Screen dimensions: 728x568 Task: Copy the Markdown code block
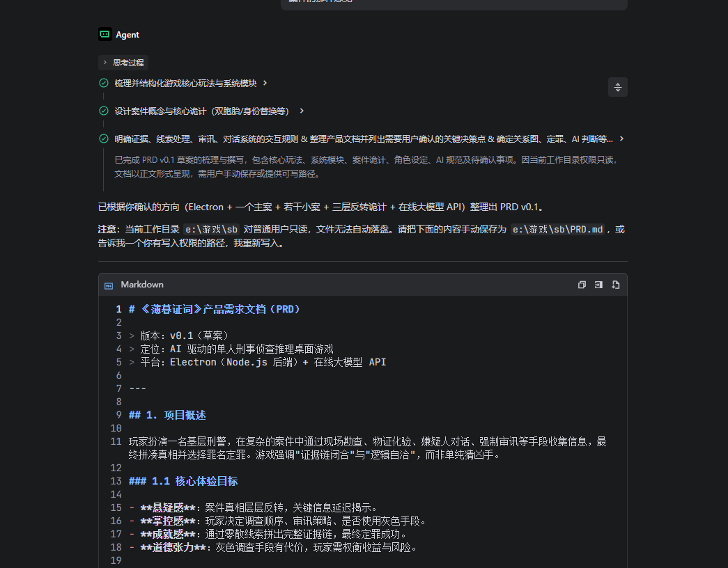pyautogui.click(x=582, y=285)
